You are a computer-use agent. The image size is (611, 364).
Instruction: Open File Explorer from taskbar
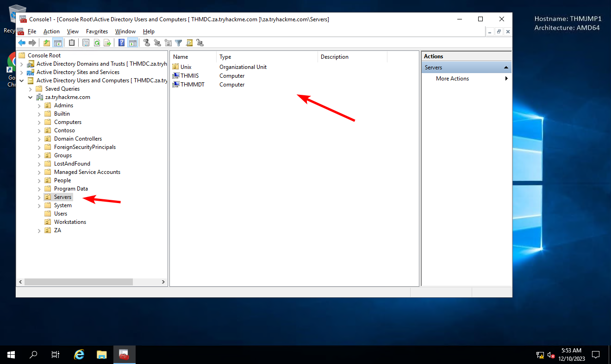[x=102, y=355]
